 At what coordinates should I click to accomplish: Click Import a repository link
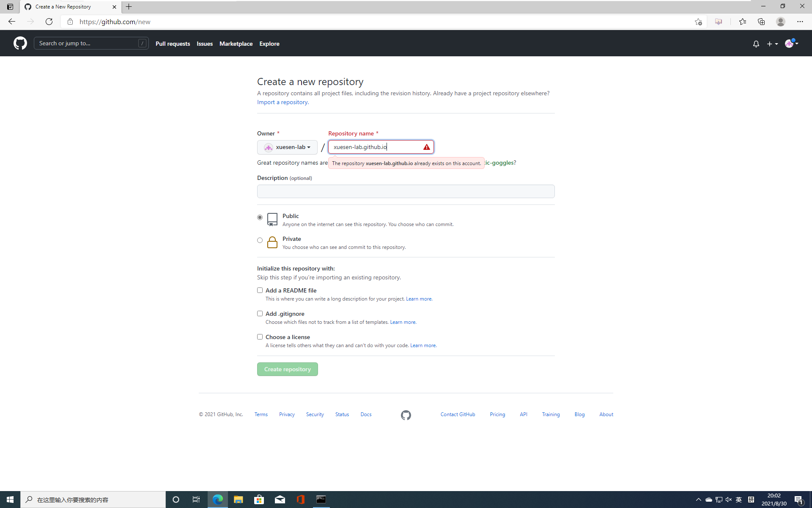[x=283, y=102]
